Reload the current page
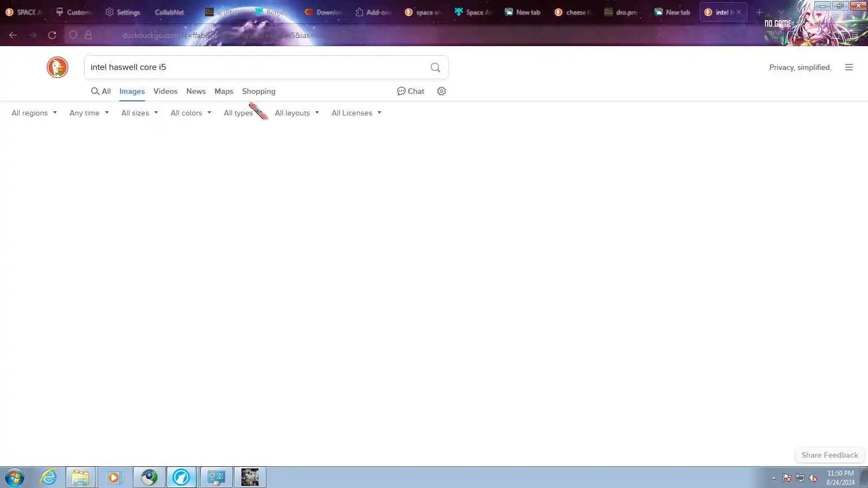Viewport: 868px width, 488px height. point(52,35)
